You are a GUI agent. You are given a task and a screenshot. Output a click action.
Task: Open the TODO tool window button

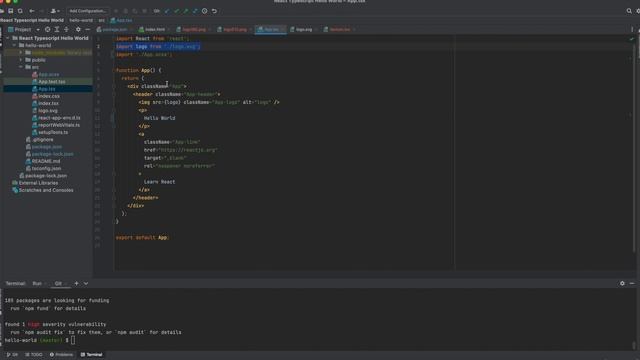click(33, 355)
